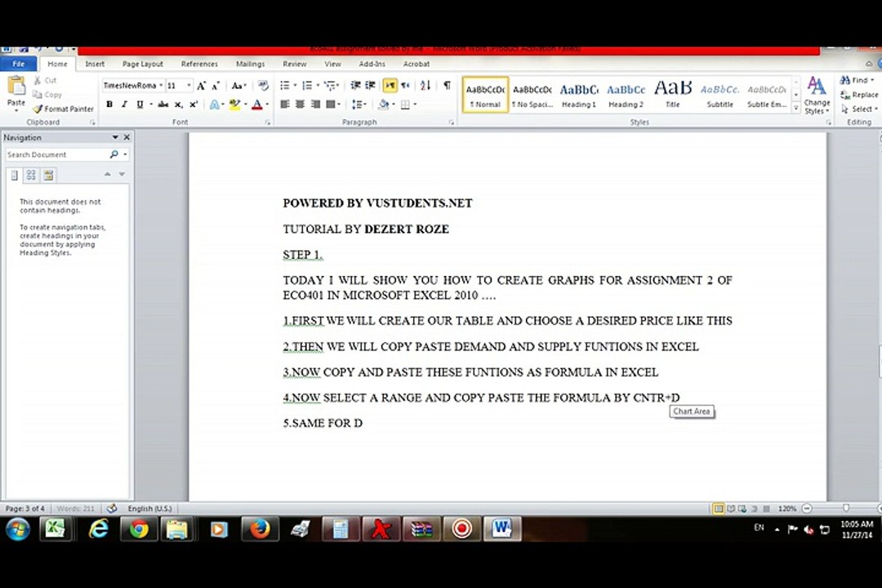The width and height of the screenshot is (882, 588).
Task: Open search options dropdown in Navigation
Action: [125, 154]
